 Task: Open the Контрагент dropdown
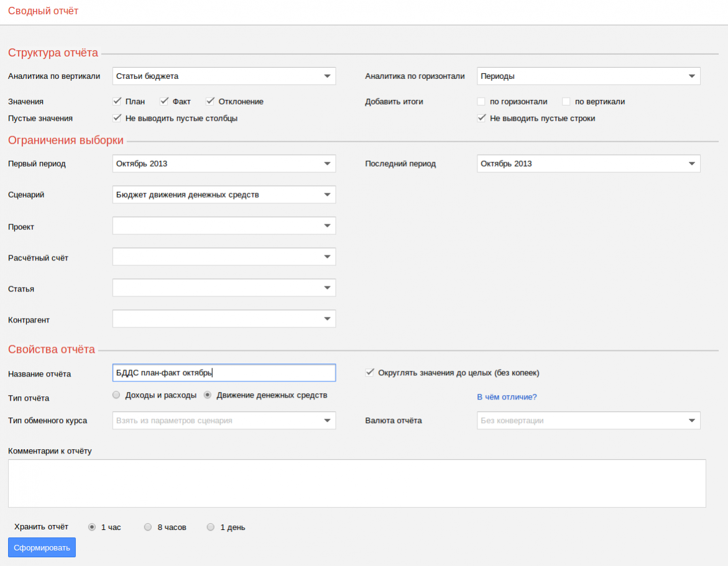coord(224,319)
